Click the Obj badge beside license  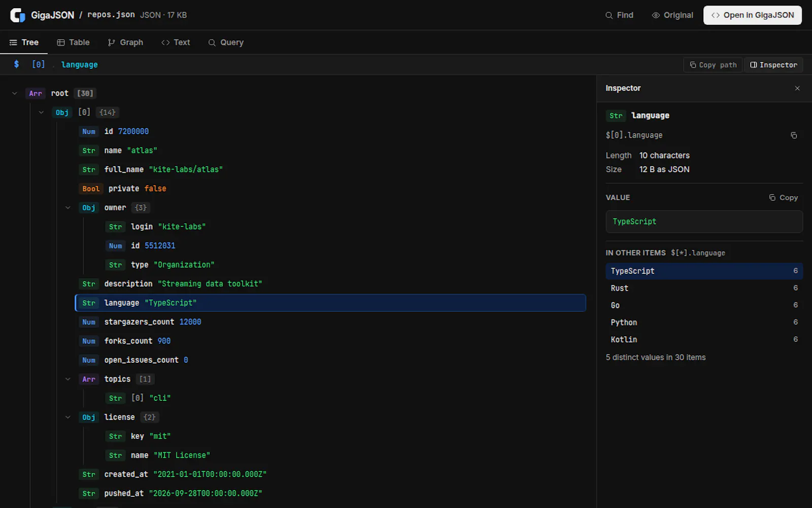point(89,418)
